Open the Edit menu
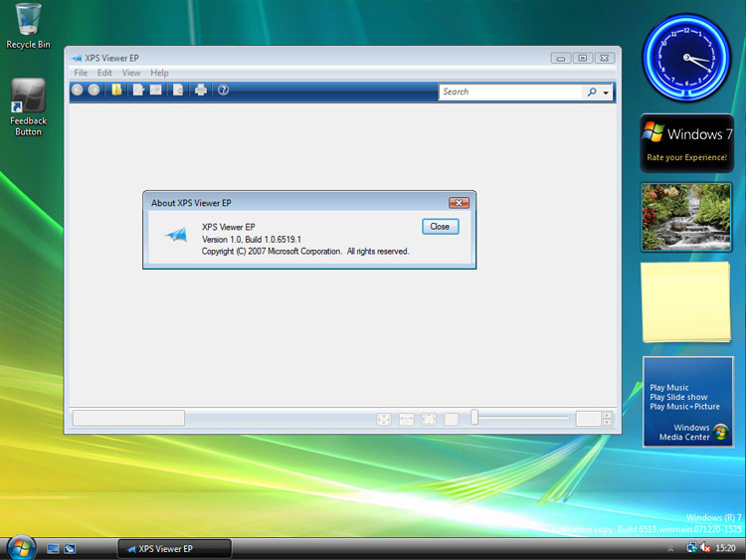This screenshot has height=560, width=746. click(104, 73)
